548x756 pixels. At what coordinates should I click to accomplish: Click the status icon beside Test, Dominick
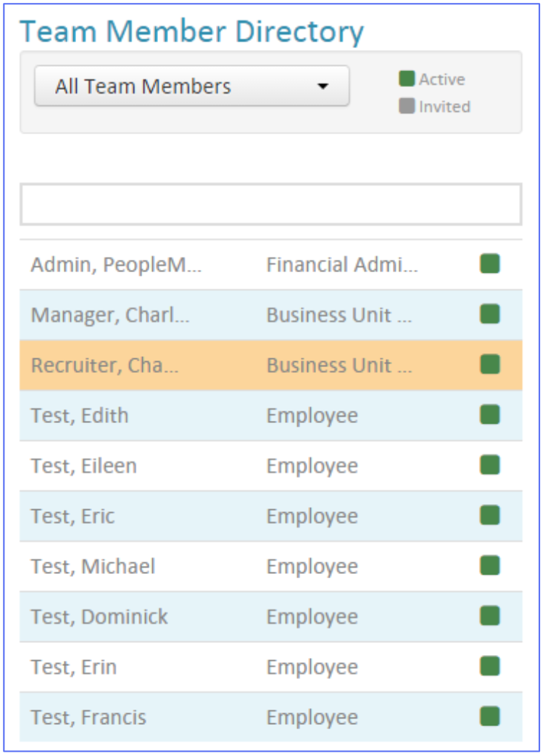(x=490, y=616)
